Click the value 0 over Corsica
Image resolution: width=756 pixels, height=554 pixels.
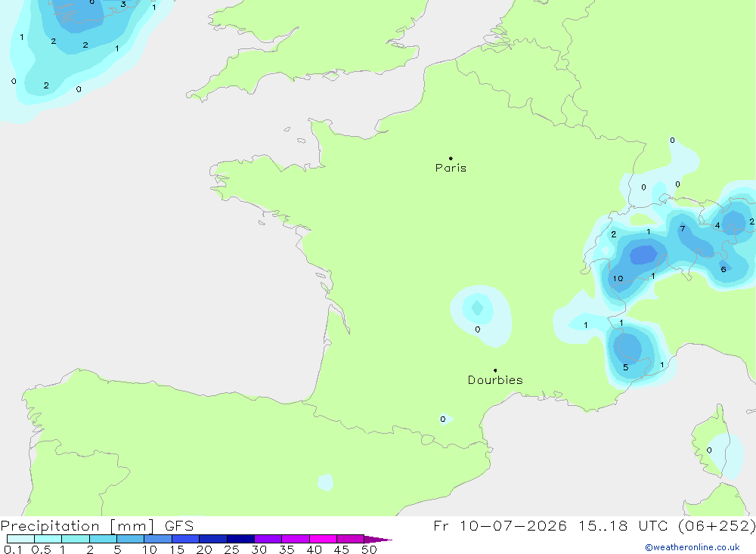tap(709, 450)
